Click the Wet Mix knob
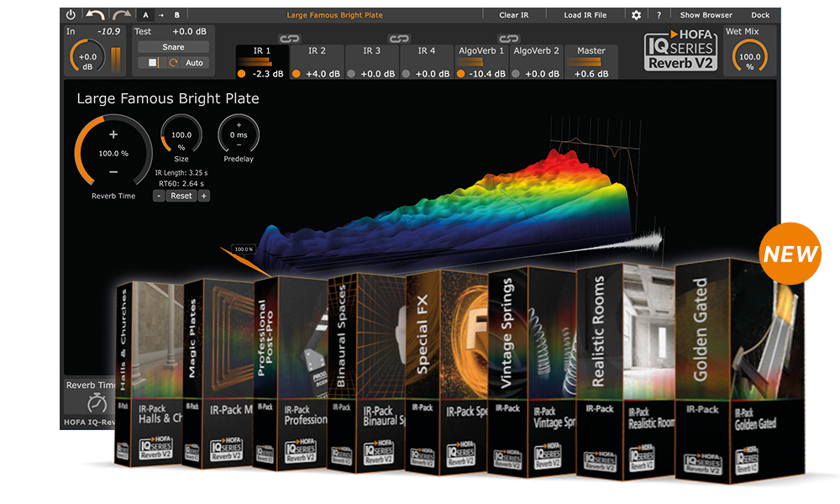The image size is (840, 504). tap(749, 55)
